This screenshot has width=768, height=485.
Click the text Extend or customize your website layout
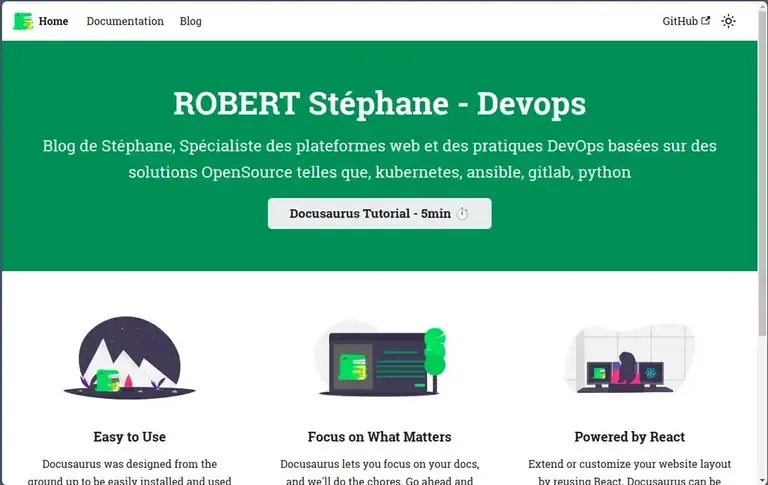(x=629, y=463)
